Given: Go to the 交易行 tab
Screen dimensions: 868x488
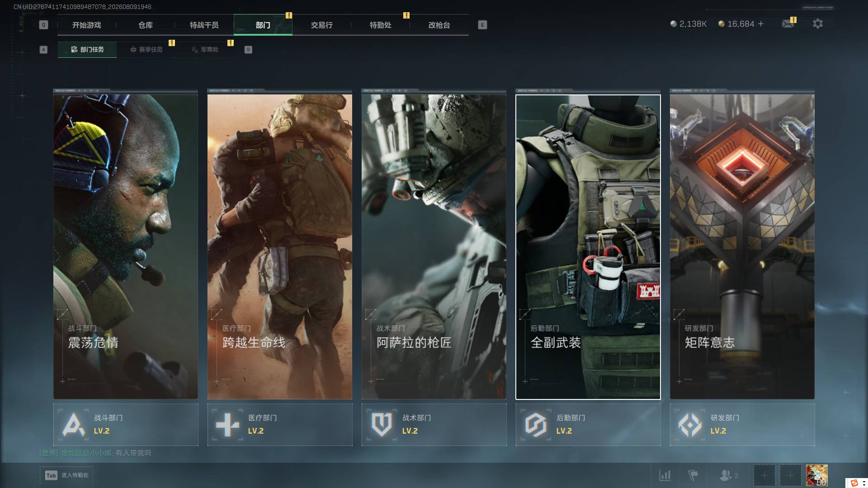Looking at the screenshot, I should [322, 25].
